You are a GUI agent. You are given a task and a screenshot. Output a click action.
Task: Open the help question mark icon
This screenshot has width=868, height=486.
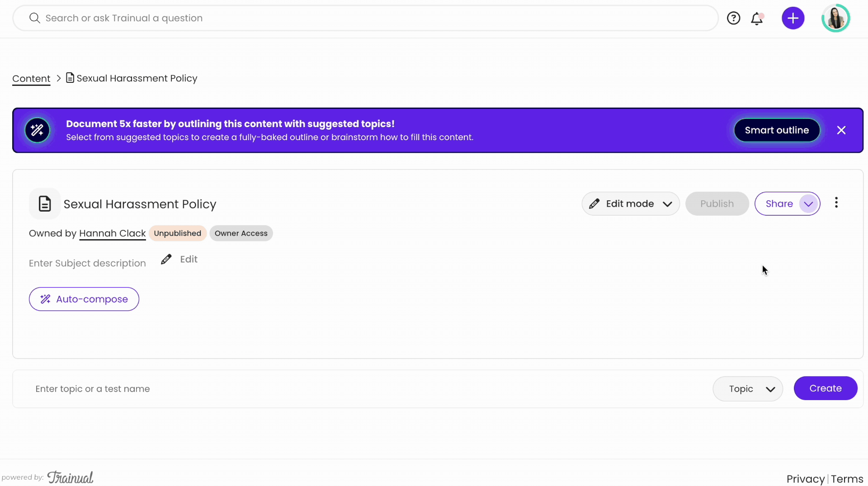pyautogui.click(x=733, y=18)
